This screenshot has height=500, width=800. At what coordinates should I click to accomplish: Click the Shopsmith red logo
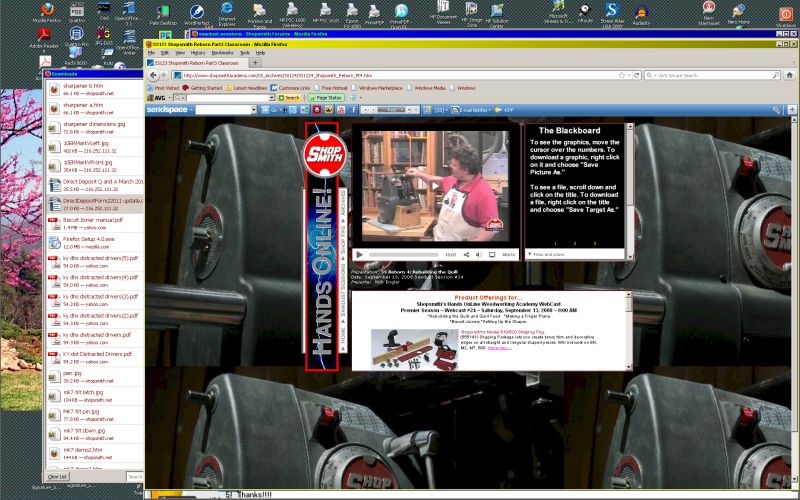click(325, 155)
